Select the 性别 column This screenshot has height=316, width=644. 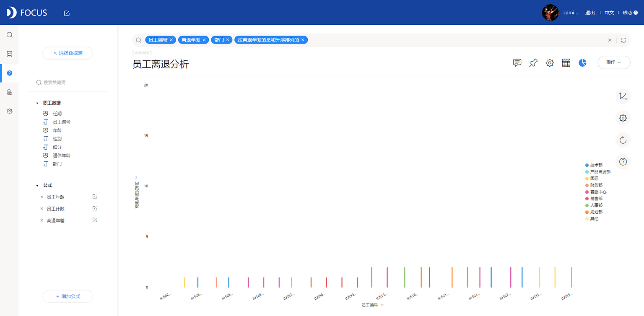[57, 139]
